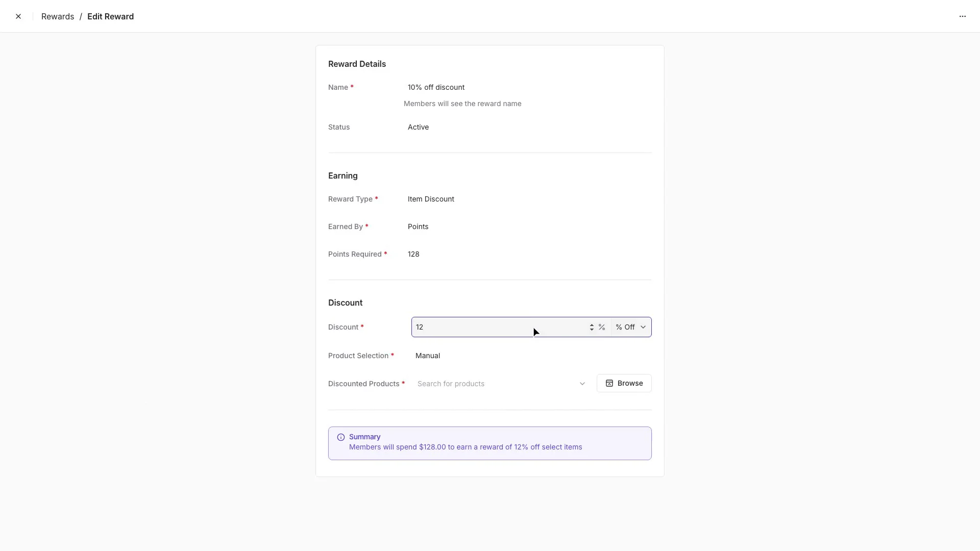Edit the reward name field
Image resolution: width=980 pixels, height=551 pixels.
[x=527, y=87]
